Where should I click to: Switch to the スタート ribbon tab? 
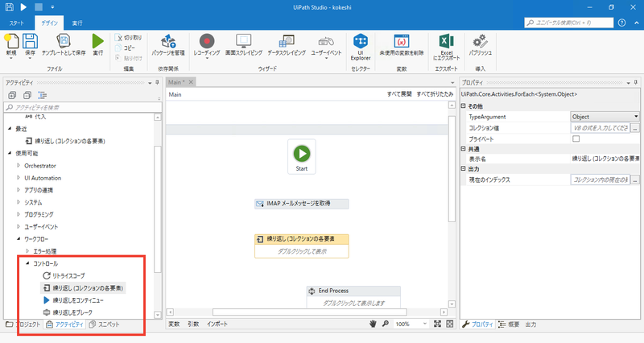click(16, 23)
